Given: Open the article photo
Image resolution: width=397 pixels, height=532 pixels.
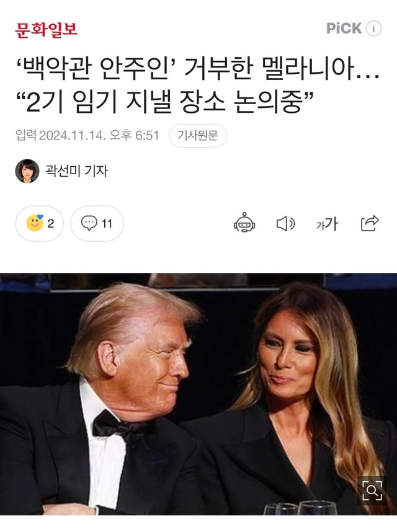Looking at the screenshot, I should pyautogui.click(x=198, y=394).
